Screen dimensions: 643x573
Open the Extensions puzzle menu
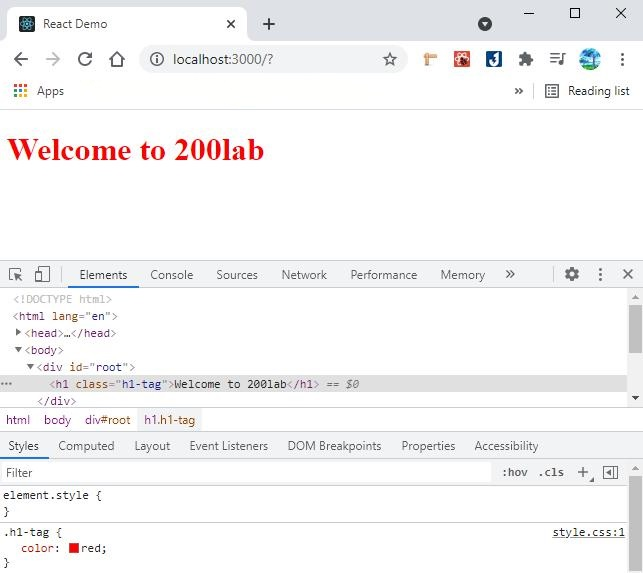click(526, 59)
